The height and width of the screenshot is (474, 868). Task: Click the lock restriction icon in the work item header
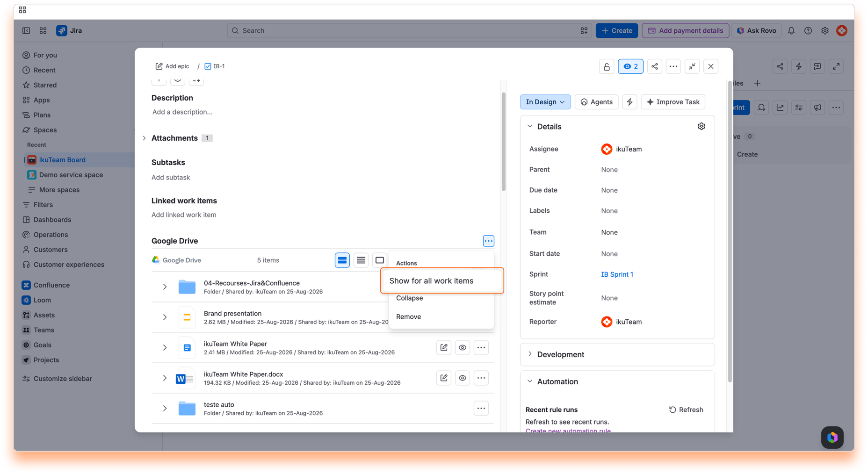click(x=607, y=66)
